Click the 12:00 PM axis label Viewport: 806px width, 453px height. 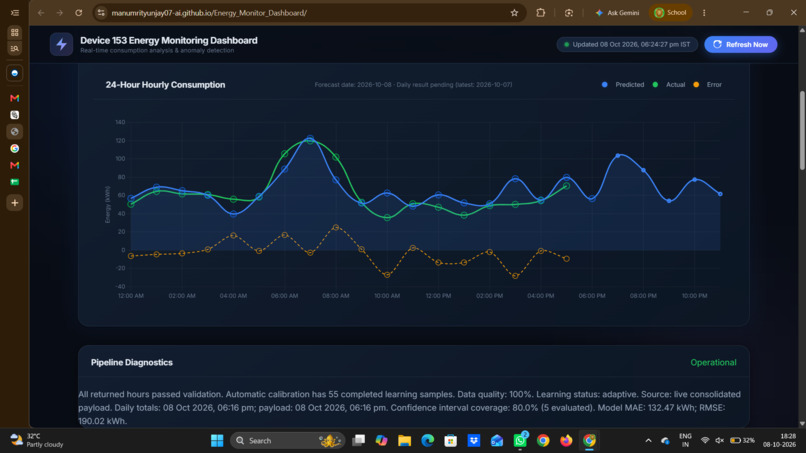pos(438,296)
